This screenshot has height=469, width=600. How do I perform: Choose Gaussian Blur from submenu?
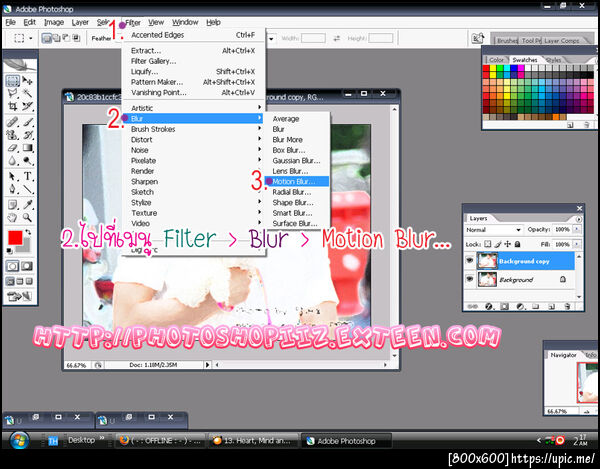(x=297, y=160)
